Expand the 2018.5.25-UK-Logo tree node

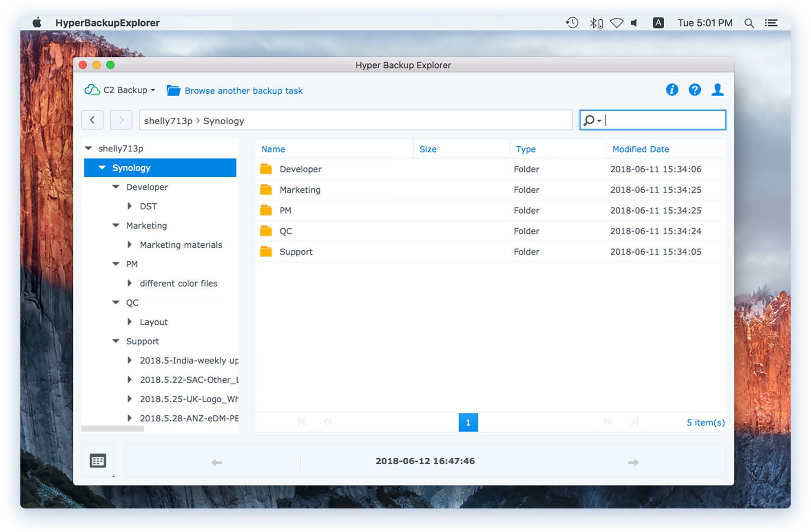(130, 399)
